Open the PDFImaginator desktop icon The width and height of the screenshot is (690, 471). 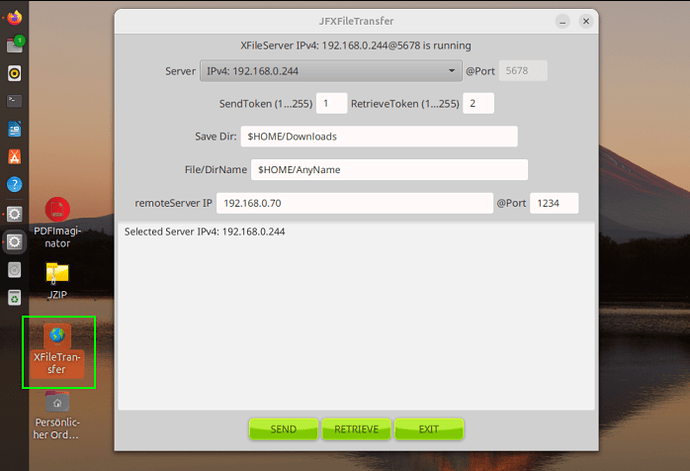click(57, 223)
